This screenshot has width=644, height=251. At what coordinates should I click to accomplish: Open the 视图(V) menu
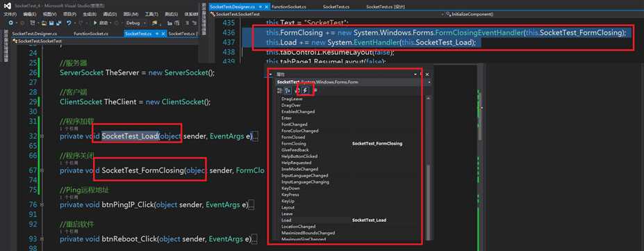click(x=49, y=15)
